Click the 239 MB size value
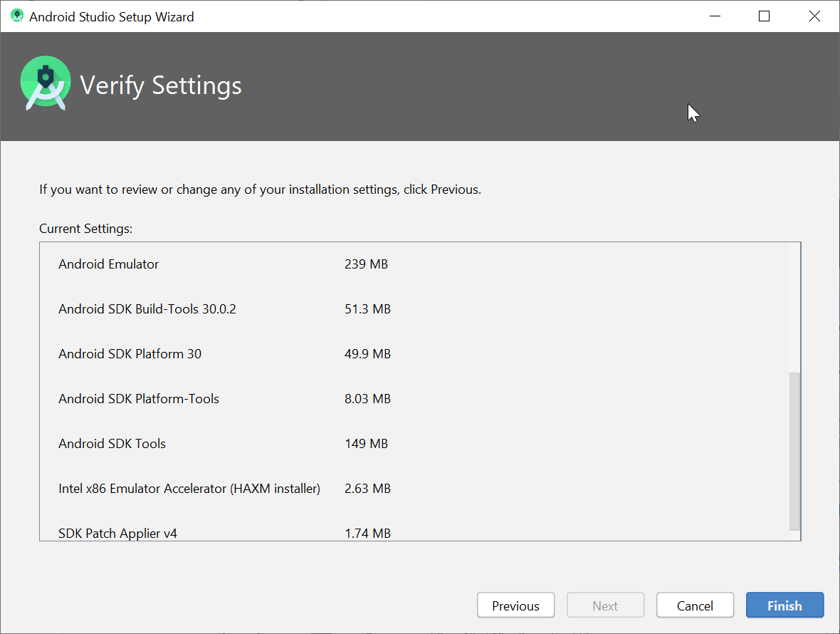Image resolution: width=840 pixels, height=634 pixels. [x=365, y=264]
